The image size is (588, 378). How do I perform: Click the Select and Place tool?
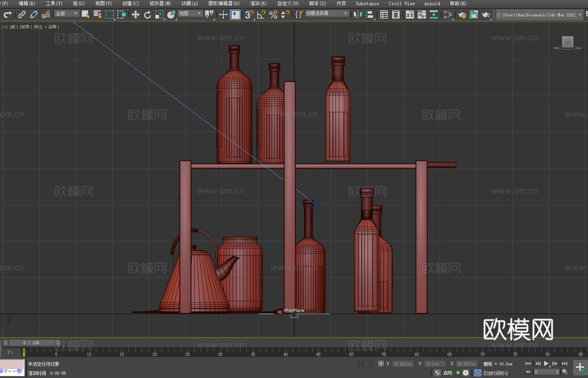[171, 14]
